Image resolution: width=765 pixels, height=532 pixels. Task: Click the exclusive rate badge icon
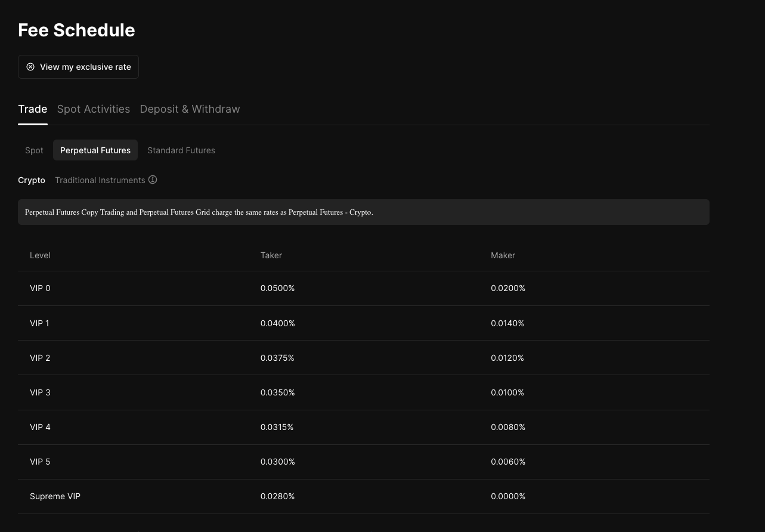[30, 67]
